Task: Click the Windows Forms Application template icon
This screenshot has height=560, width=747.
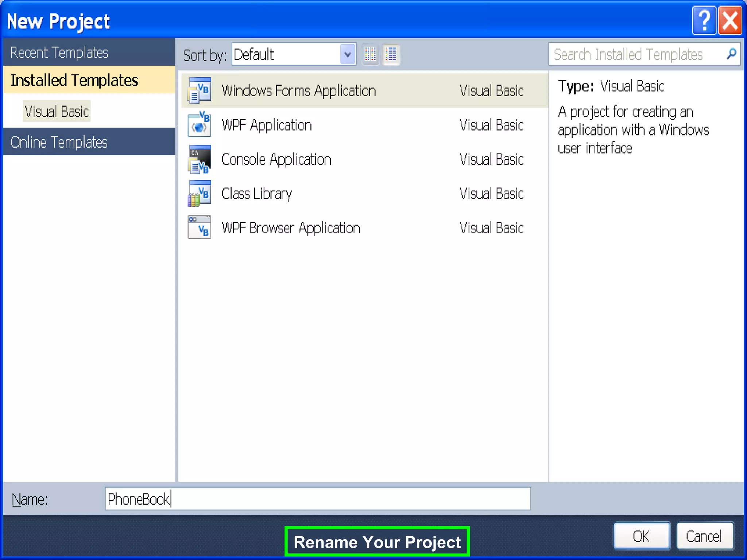Action: click(x=199, y=90)
